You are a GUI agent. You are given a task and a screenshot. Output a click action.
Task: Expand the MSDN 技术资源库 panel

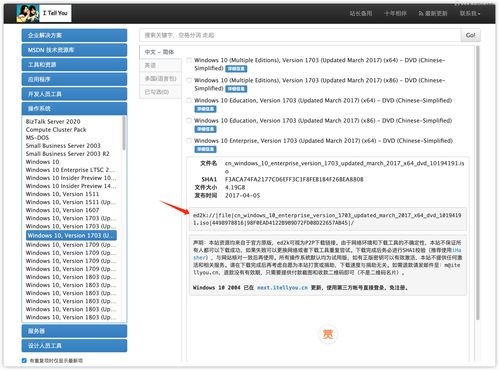coord(74,50)
